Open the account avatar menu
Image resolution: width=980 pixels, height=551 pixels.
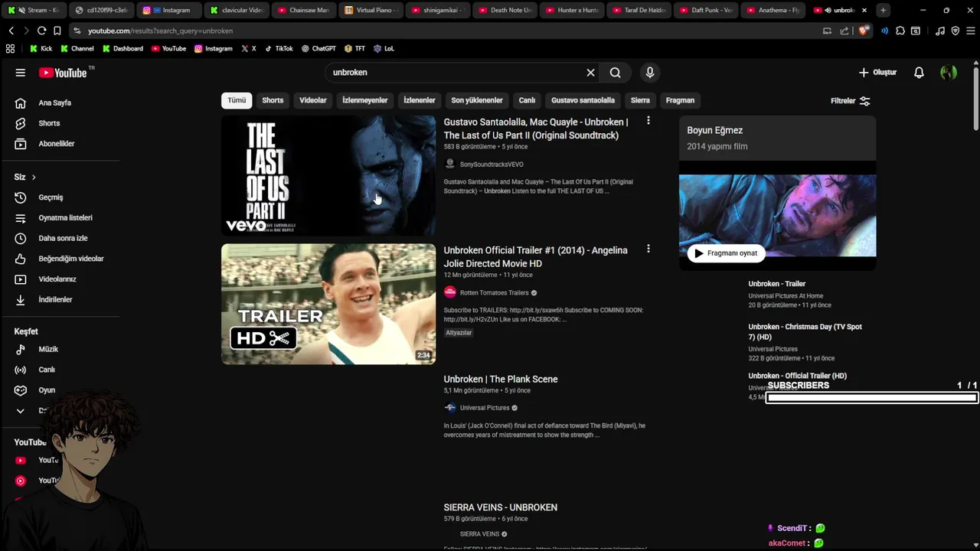(949, 73)
